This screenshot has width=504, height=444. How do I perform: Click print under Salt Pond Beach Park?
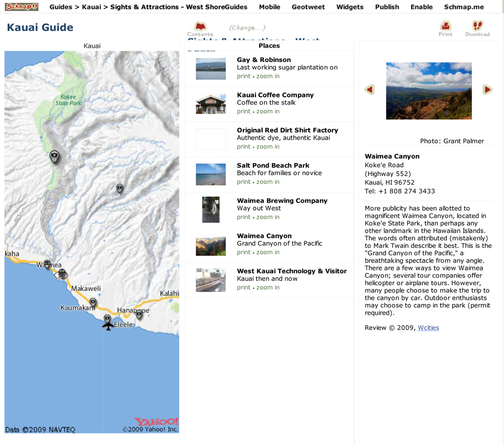[x=243, y=182]
